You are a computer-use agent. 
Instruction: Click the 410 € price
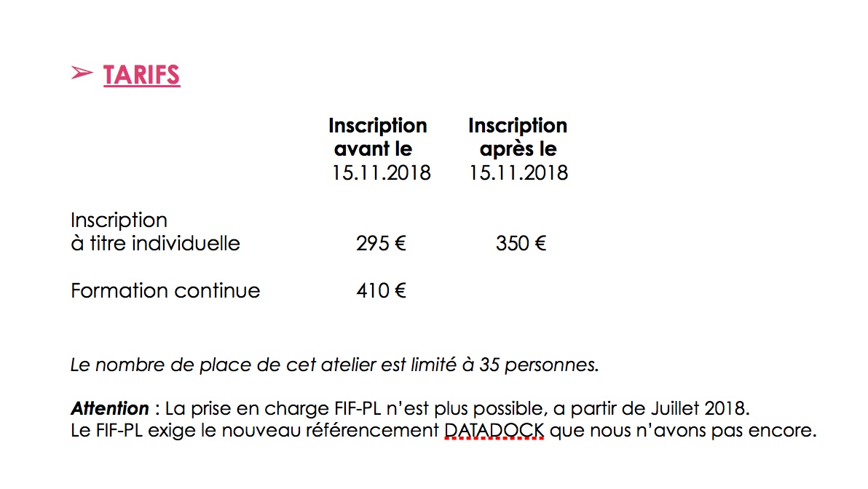click(x=381, y=291)
